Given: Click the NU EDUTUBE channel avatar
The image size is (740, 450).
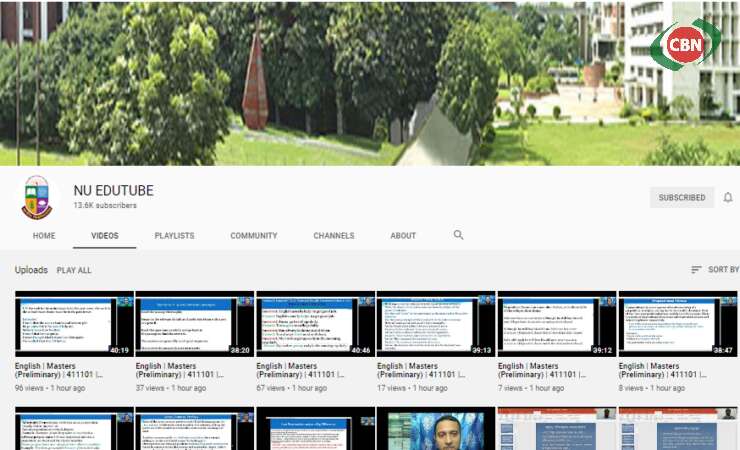Looking at the screenshot, I should point(37,197).
